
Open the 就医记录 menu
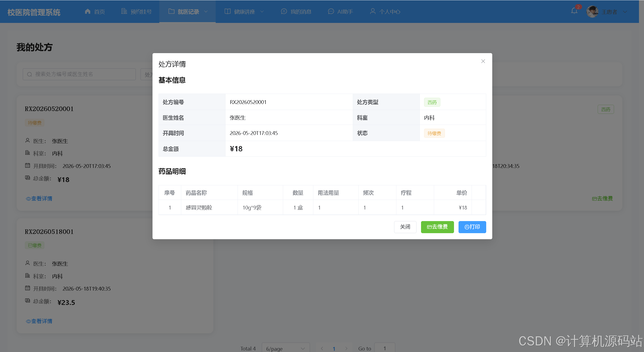[x=187, y=12]
